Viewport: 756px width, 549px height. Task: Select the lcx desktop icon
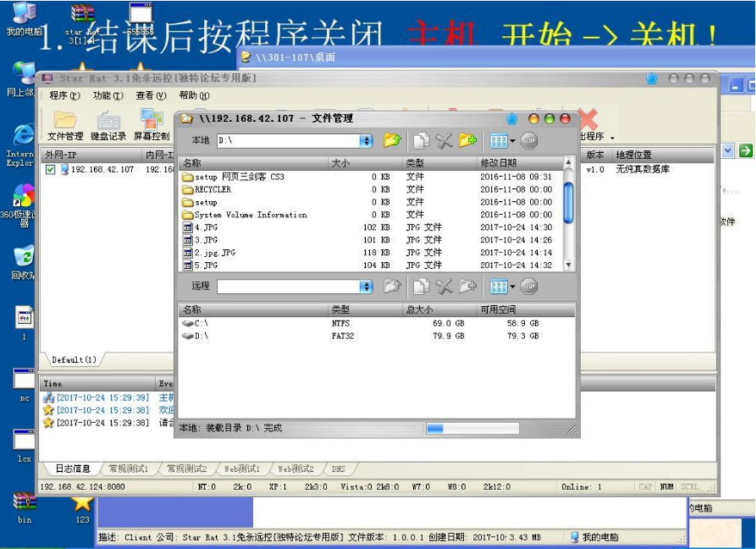tap(24, 446)
